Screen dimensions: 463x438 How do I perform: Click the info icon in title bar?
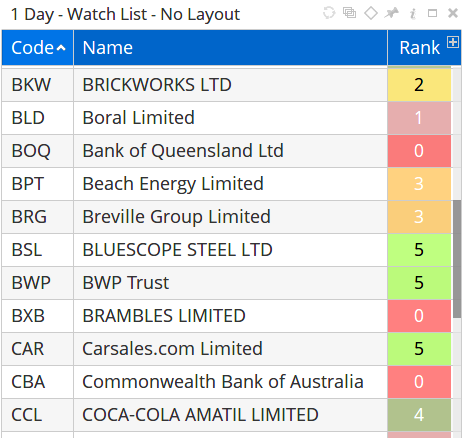[413, 14]
